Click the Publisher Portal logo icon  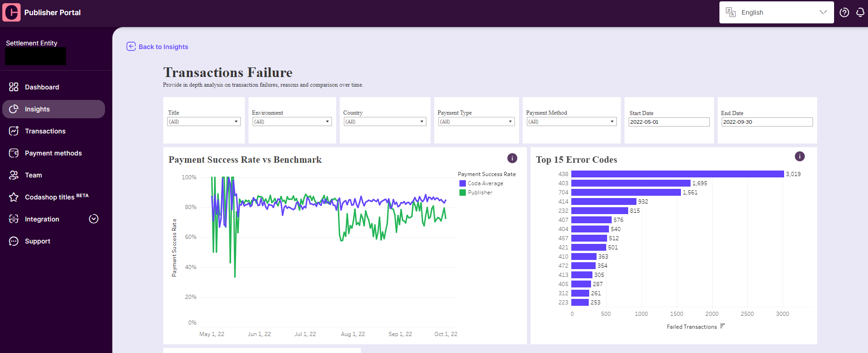pos(11,12)
